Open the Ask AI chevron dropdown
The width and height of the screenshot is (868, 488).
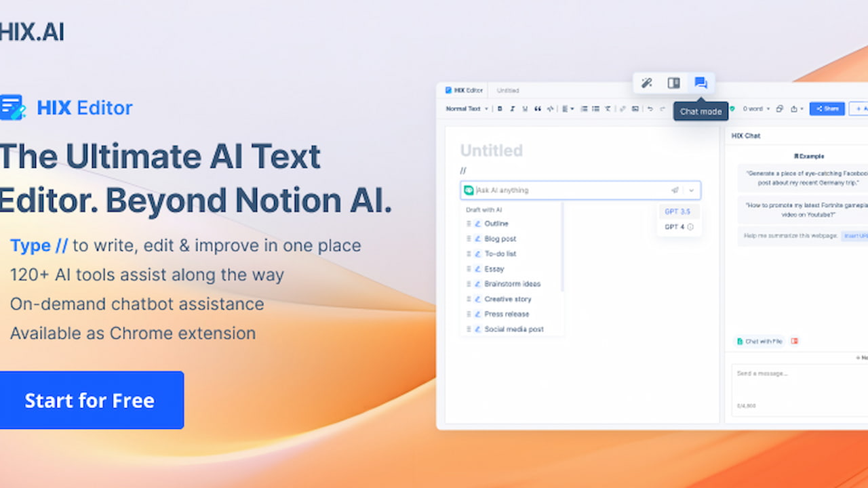coord(691,190)
